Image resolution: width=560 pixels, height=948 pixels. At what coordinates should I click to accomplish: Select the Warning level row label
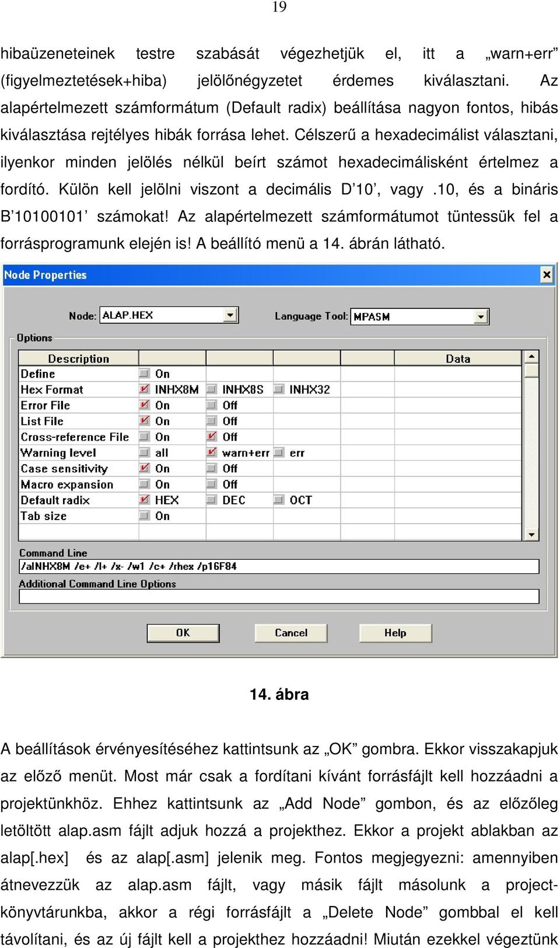pyautogui.click(x=58, y=452)
